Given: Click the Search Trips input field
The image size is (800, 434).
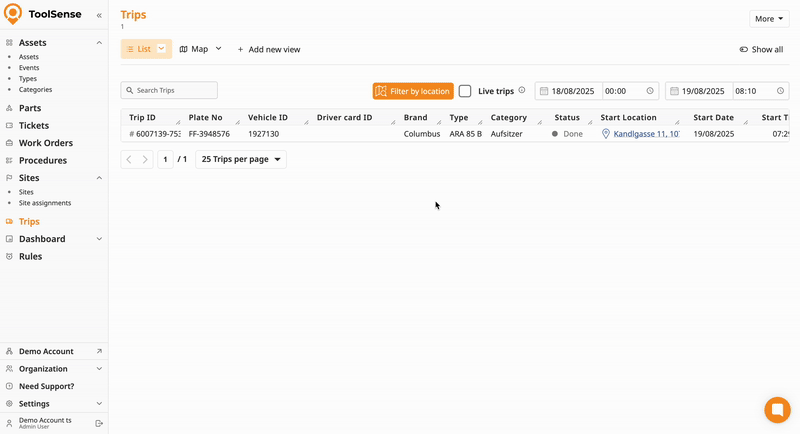Looking at the screenshot, I should pos(169,90).
